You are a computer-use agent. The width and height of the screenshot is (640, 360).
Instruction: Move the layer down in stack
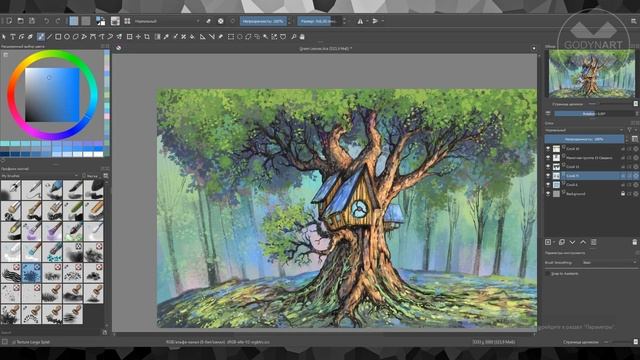pyautogui.click(x=572, y=242)
